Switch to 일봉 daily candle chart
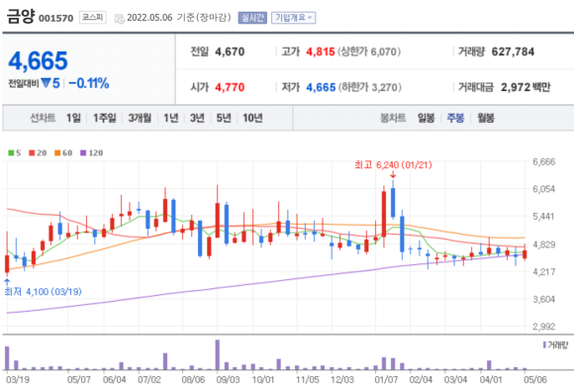This screenshot has width=574, height=392. pyautogui.click(x=427, y=118)
